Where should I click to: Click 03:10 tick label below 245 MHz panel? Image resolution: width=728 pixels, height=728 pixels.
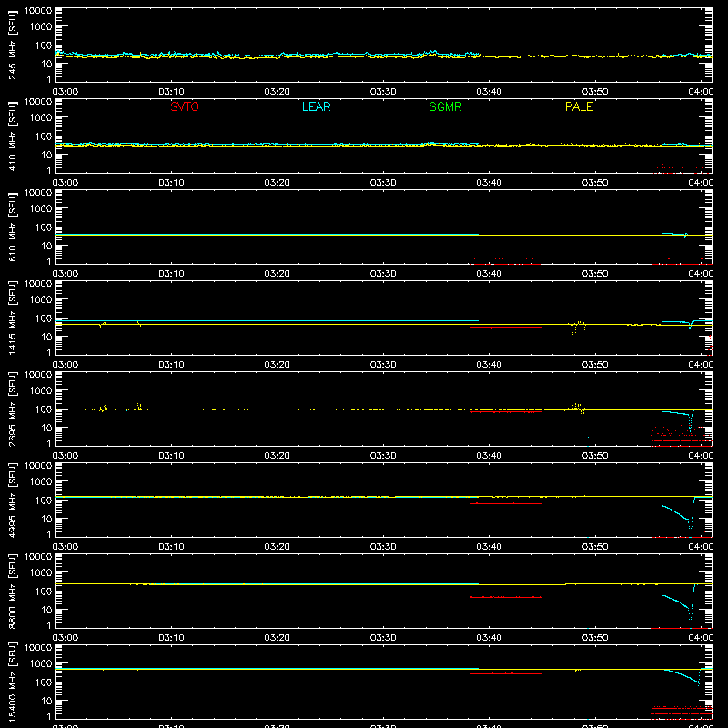coord(171,92)
